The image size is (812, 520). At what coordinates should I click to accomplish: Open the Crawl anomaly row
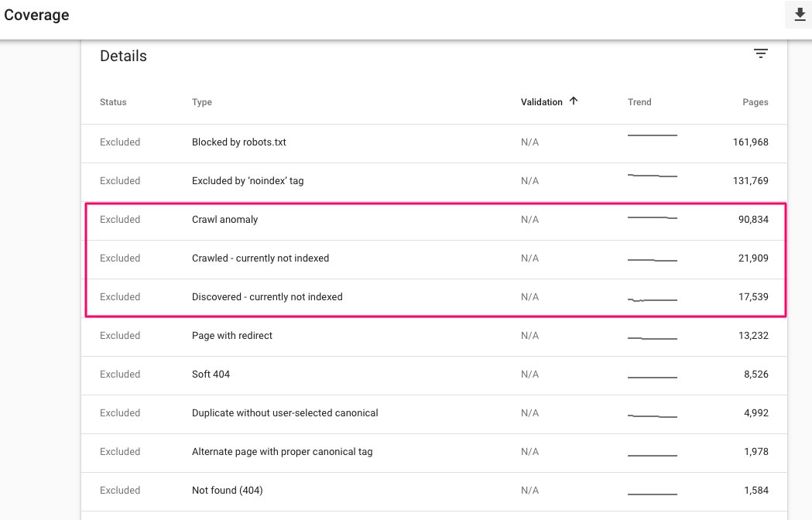point(434,221)
